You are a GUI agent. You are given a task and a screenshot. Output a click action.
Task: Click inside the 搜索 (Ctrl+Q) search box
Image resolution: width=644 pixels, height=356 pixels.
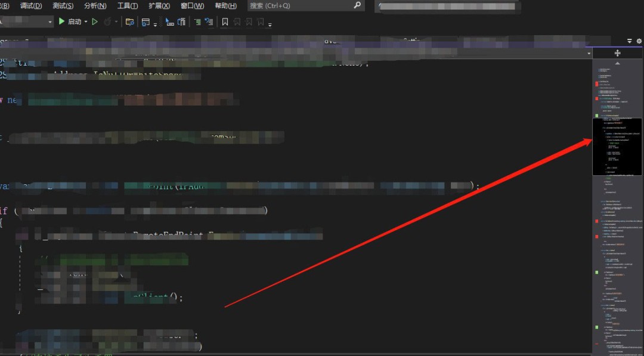click(x=298, y=5)
